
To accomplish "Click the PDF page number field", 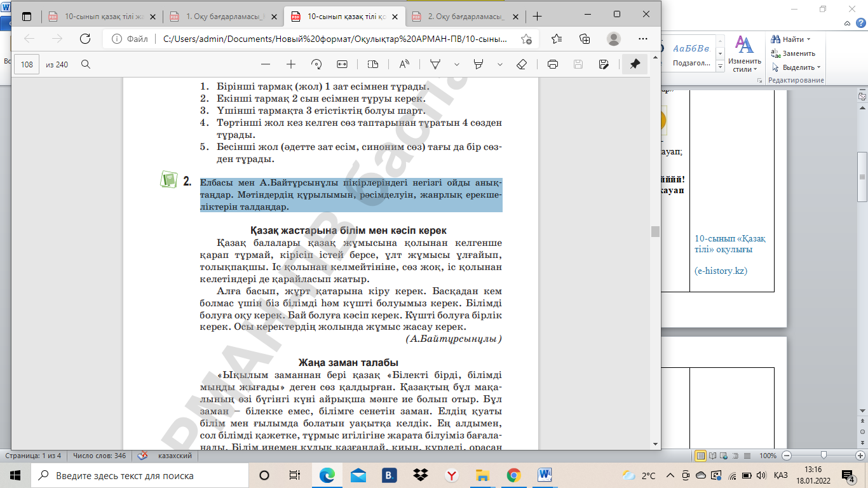I will 27,64.
